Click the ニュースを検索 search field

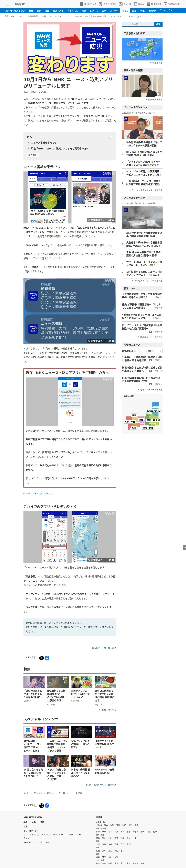(138, 24)
